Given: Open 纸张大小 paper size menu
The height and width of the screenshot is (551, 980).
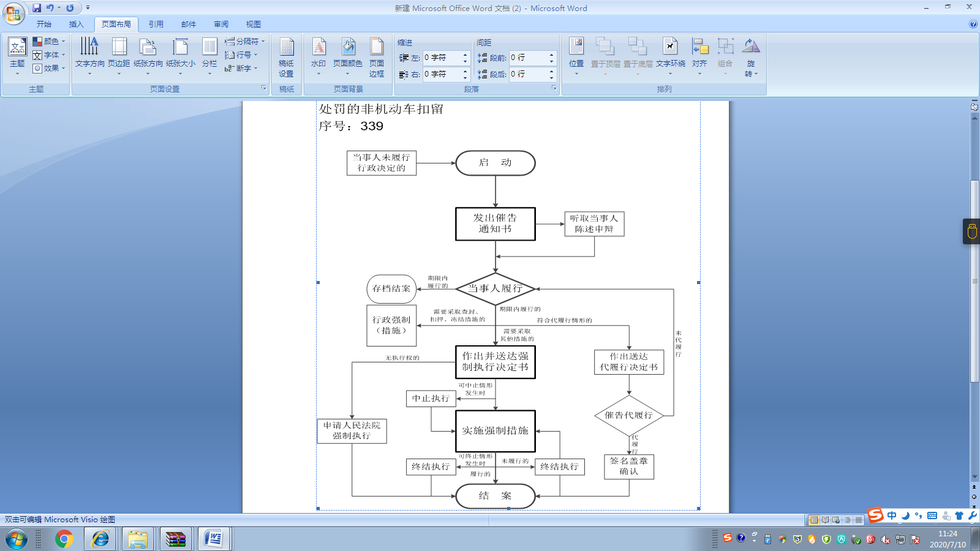Looking at the screenshot, I should tap(180, 56).
